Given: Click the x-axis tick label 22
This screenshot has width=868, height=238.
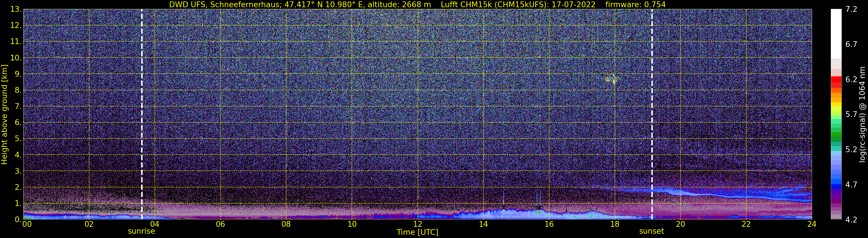Looking at the screenshot, I should (x=746, y=224).
